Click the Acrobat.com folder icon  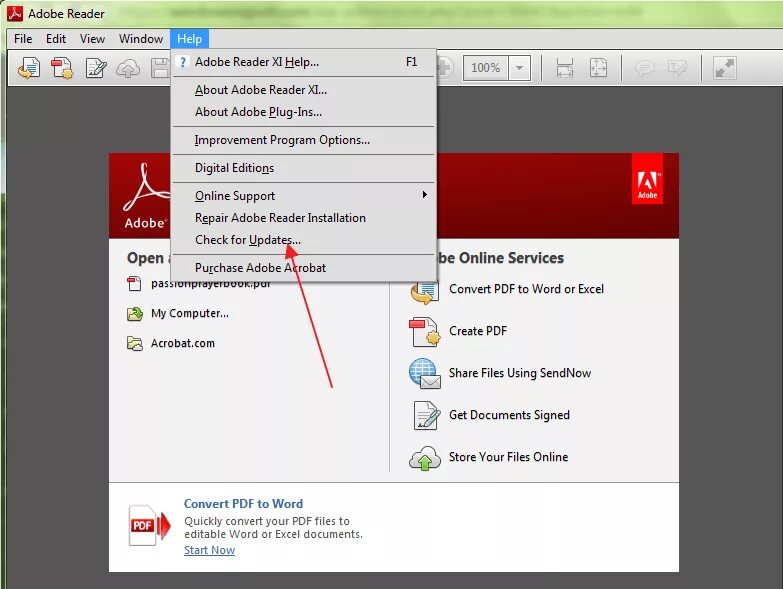point(134,343)
